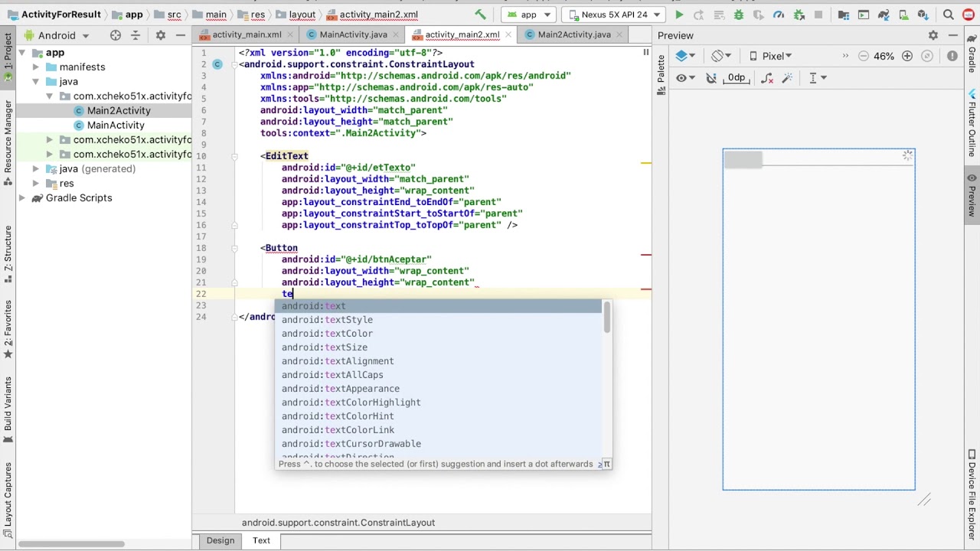Click the layout breadcrumb in navigation bar

point(295,15)
